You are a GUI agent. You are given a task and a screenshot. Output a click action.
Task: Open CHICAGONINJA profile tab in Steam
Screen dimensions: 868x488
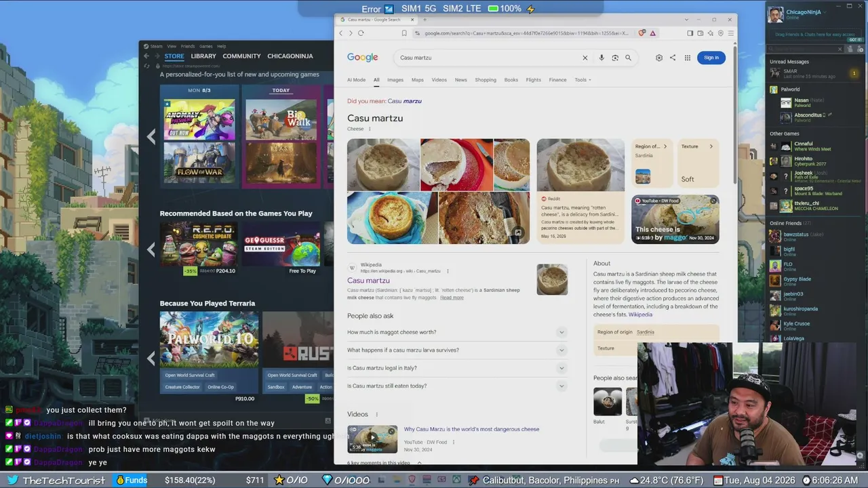[x=290, y=56]
